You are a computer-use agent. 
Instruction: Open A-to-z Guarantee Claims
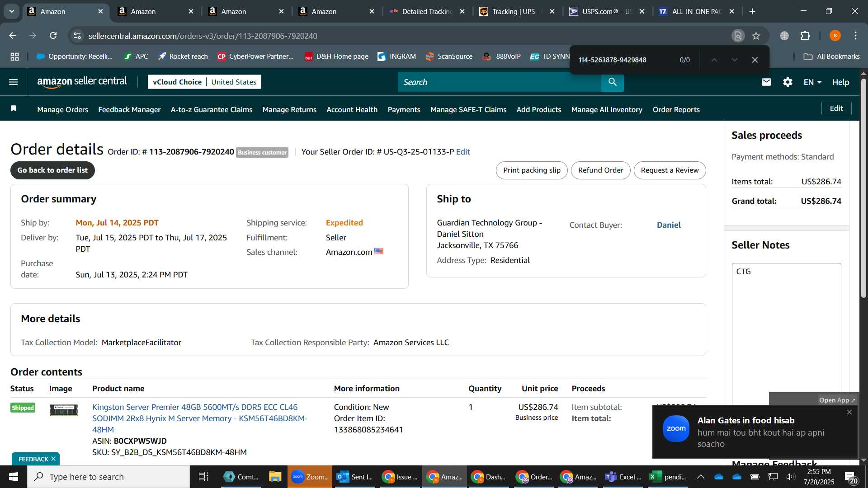212,109
